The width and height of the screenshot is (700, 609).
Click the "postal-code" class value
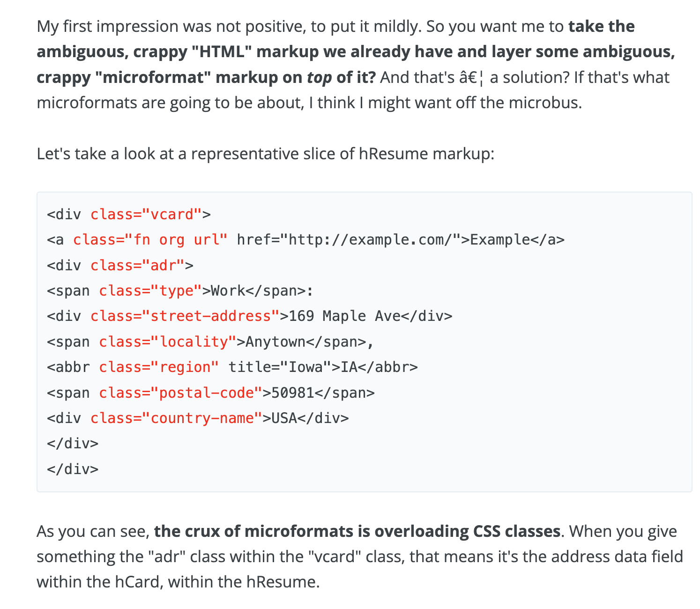(x=206, y=393)
